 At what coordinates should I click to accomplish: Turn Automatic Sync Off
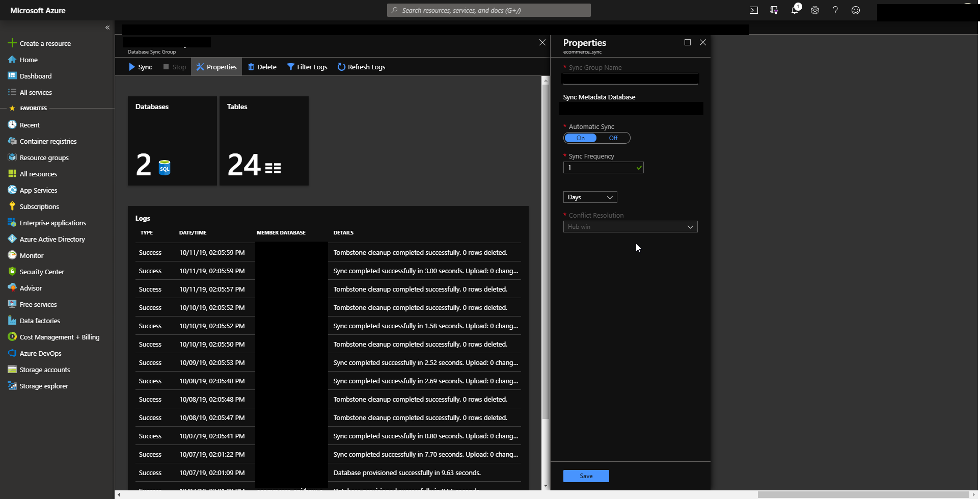click(x=613, y=138)
